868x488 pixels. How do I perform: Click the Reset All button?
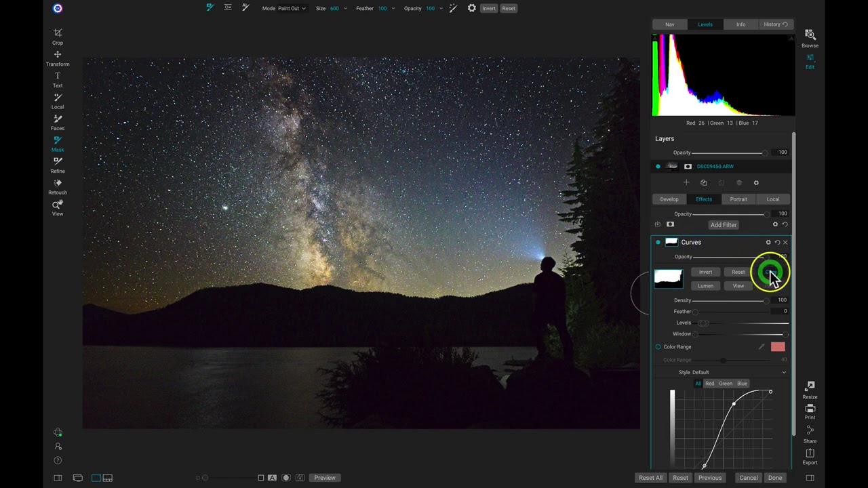[x=650, y=478]
